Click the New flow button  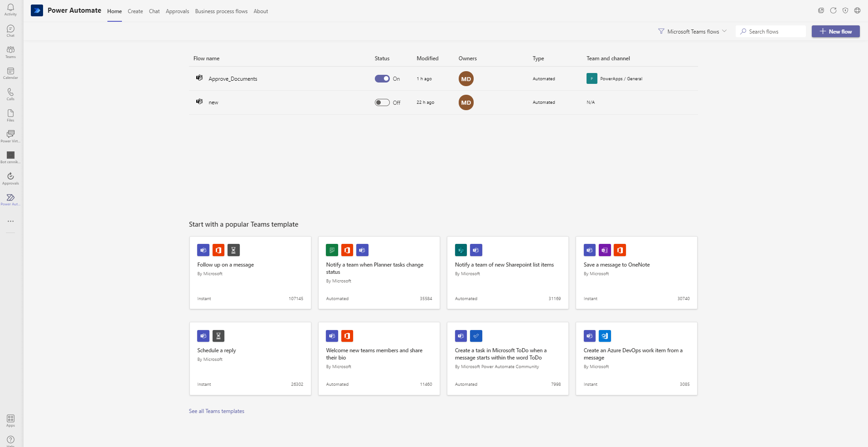click(x=835, y=31)
